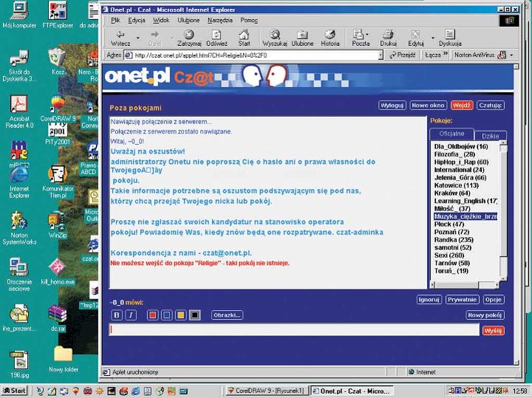Click the Prywatnie button

click(462, 300)
